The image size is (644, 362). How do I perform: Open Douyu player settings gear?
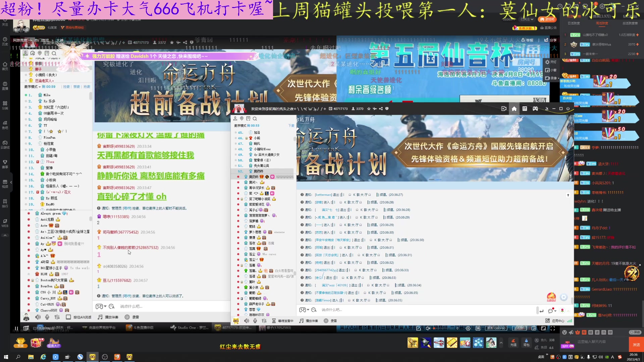[x=468, y=328]
